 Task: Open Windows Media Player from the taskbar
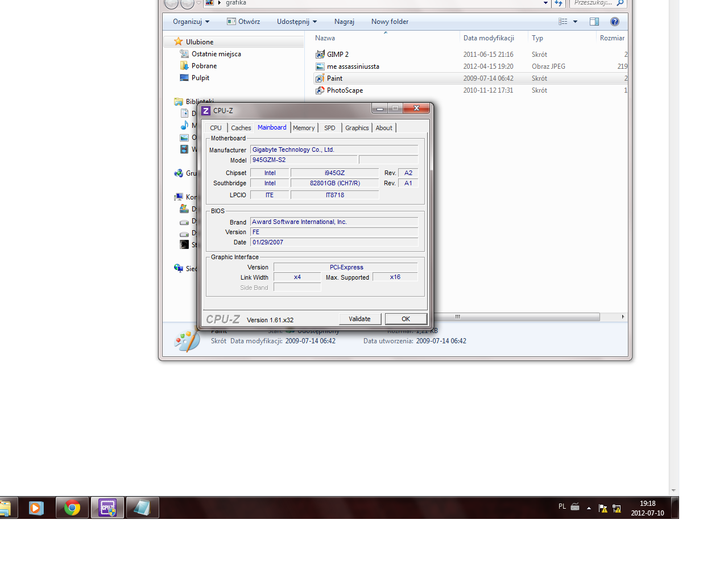[36, 508]
